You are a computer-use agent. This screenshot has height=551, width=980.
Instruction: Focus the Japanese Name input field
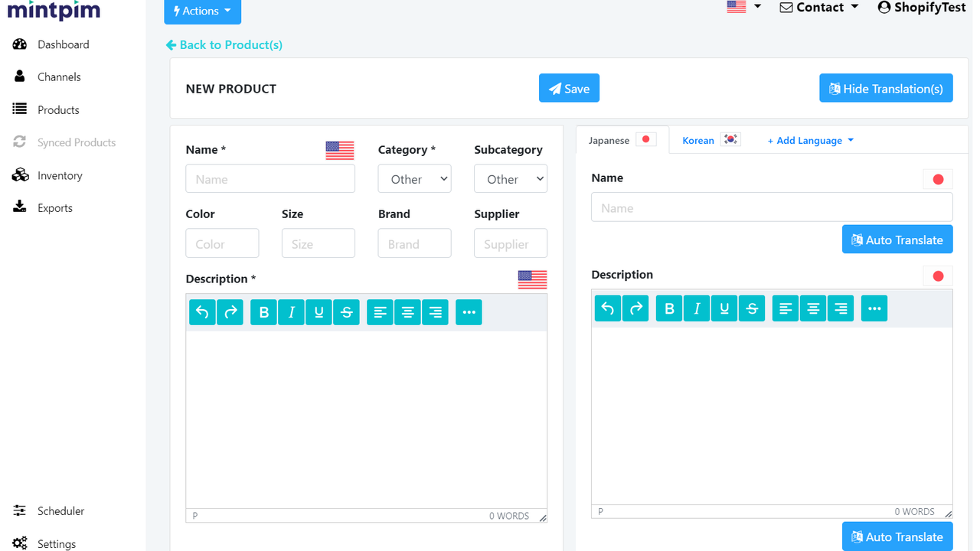click(x=772, y=207)
